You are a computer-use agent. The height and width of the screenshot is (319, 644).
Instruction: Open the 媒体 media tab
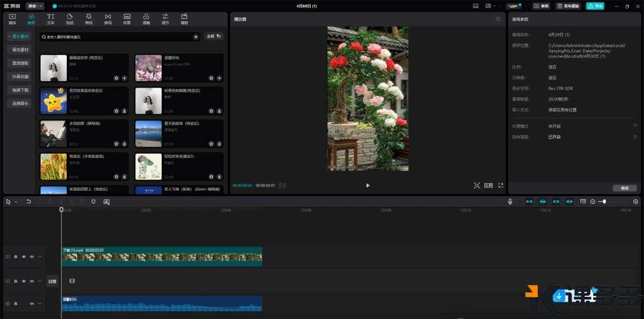(12, 19)
